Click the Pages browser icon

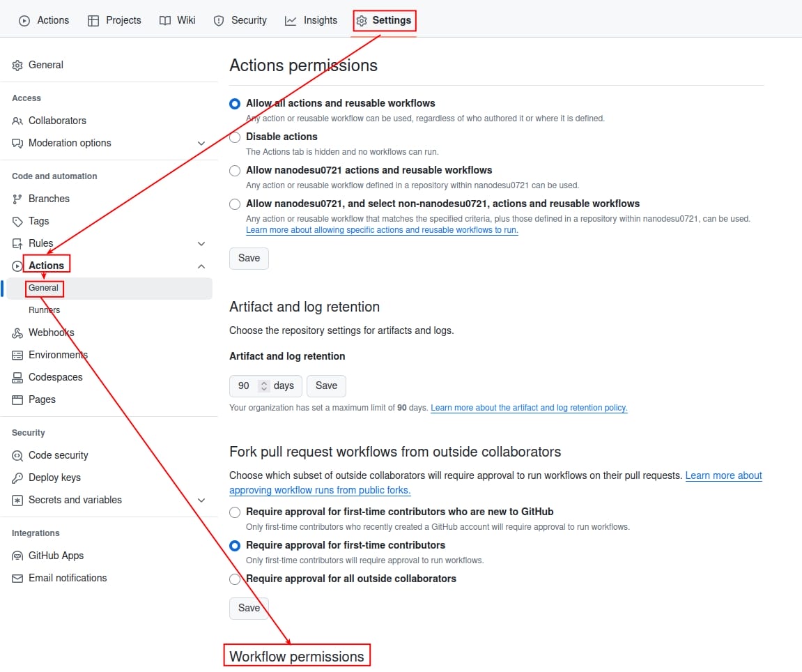tap(17, 399)
